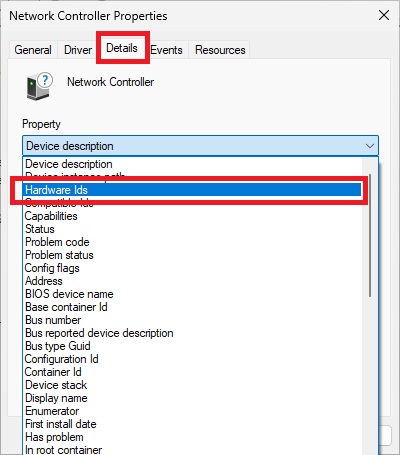Open the Events tab
This screenshot has height=455, width=400.
pyautogui.click(x=166, y=50)
